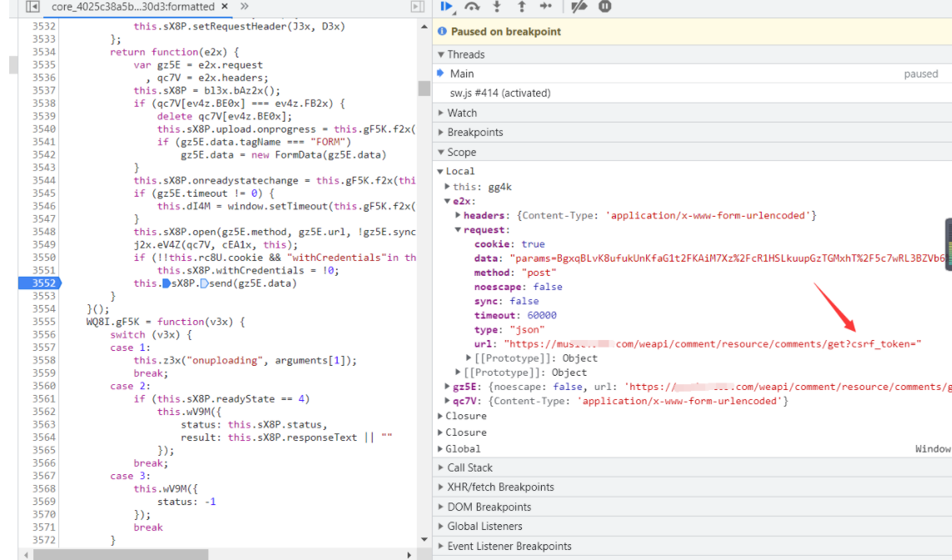Screen dimensions: 952x560
Task: Resume script execution button
Action: (447, 7)
